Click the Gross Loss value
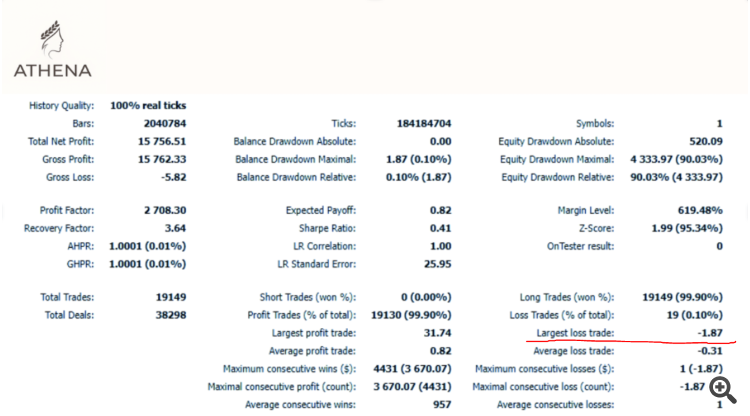Image resolution: width=750 pixels, height=416 pixels. pos(167,177)
